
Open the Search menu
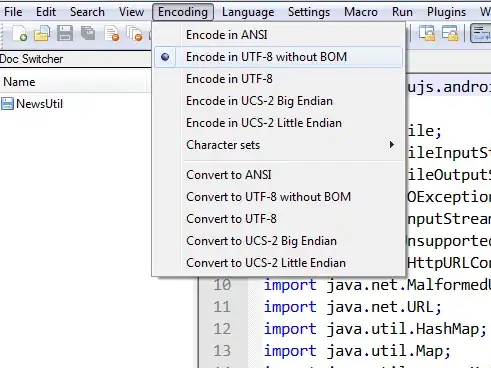point(87,12)
